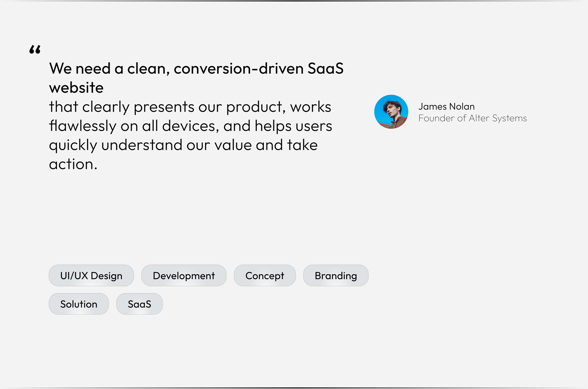Click the line starting 'flawlessly on all devices'

190,126
